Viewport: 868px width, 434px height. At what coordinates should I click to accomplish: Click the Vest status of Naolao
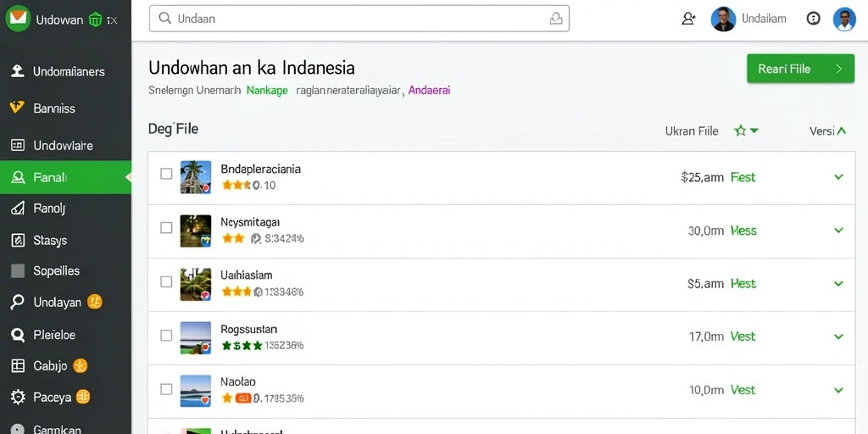(743, 390)
